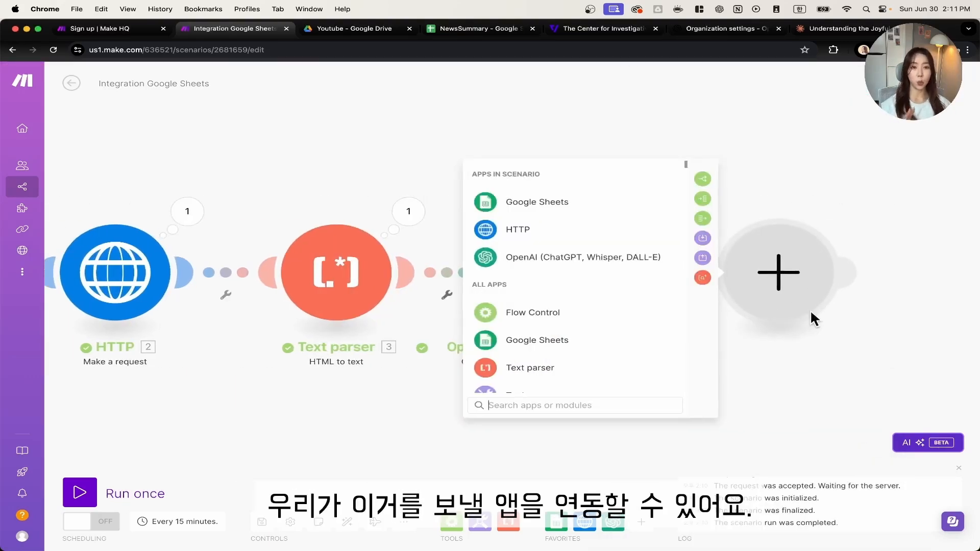
Task: Open the History menu in Chrome
Action: [160, 9]
